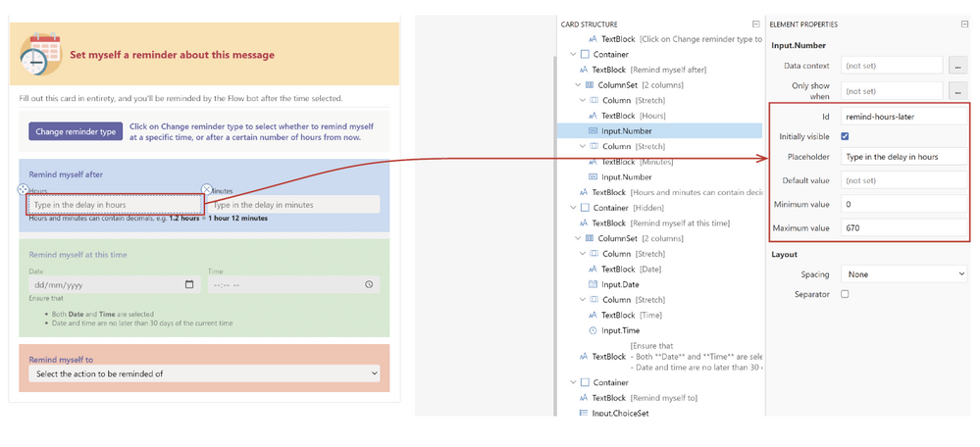Click the 'Remind myself after' heading on the card

(67, 174)
